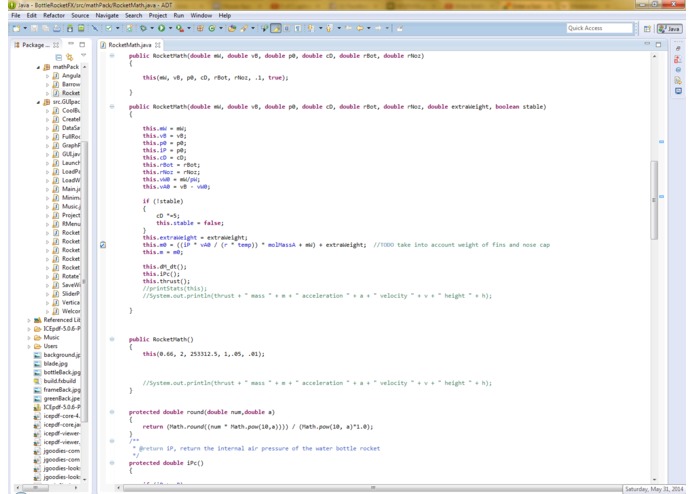Click in the Quick Access field
695x494 pixels.
point(599,28)
